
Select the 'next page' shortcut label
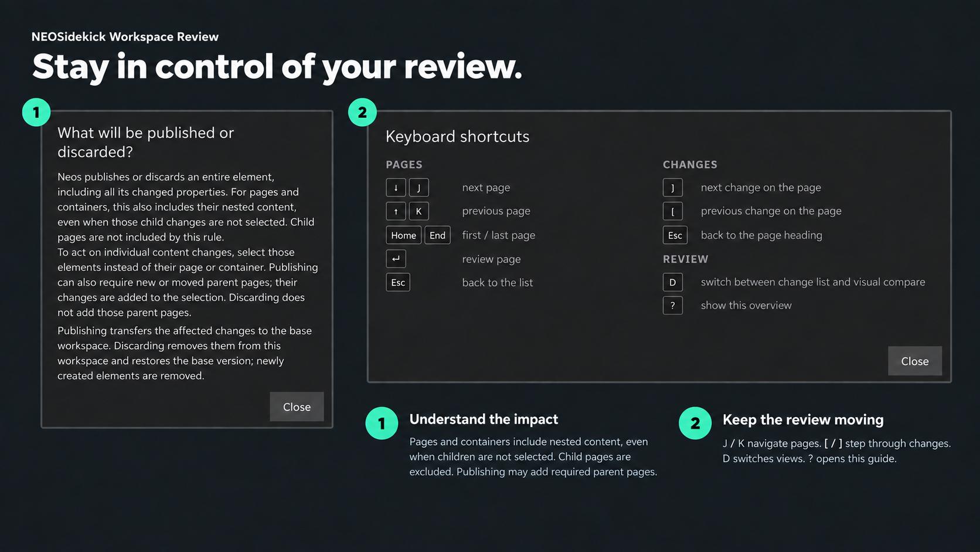486,188
